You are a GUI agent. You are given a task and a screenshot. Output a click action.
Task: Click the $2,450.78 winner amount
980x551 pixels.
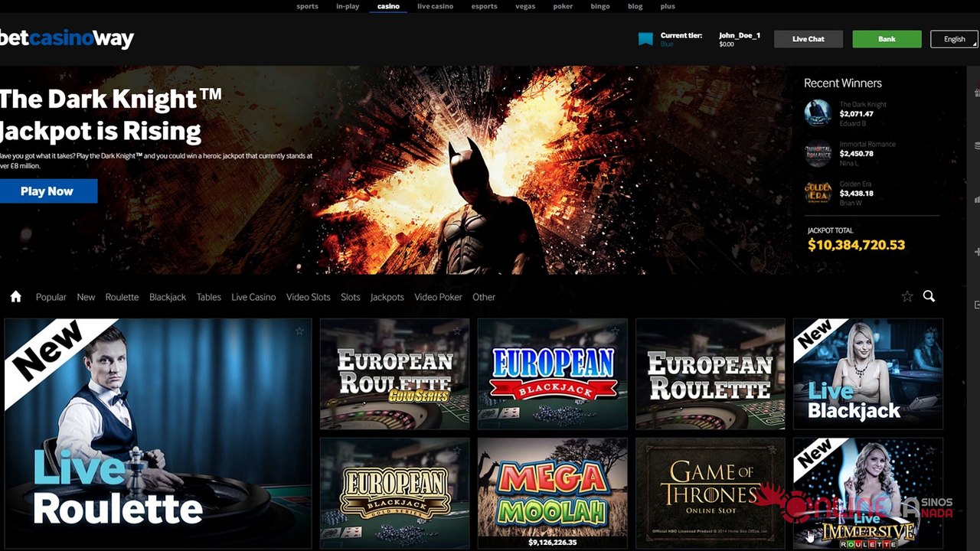[x=856, y=154]
